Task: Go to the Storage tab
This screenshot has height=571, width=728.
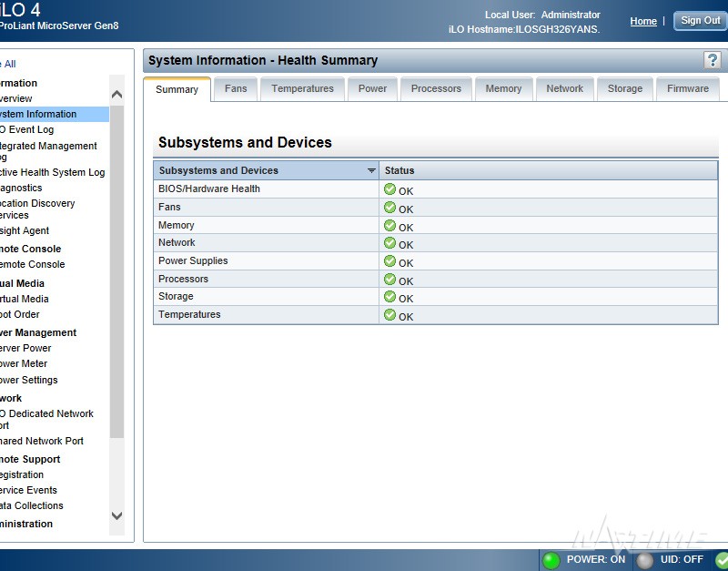Action: pyautogui.click(x=625, y=88)
